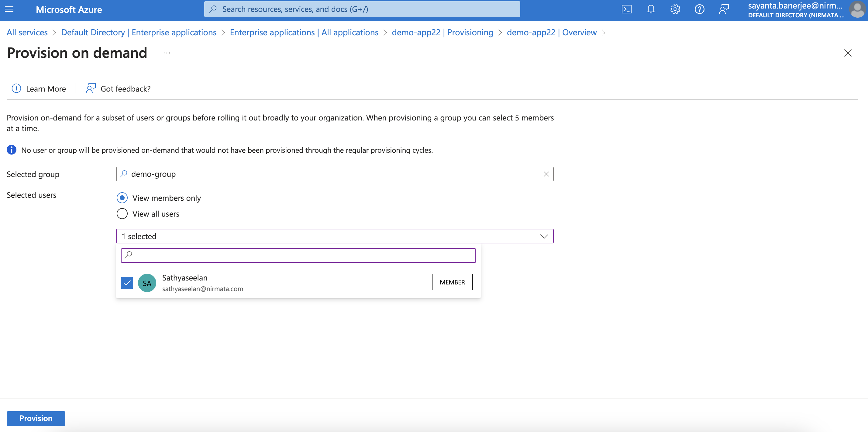
Task: Click the Provision on demand heading
Action: coord(77,53)
